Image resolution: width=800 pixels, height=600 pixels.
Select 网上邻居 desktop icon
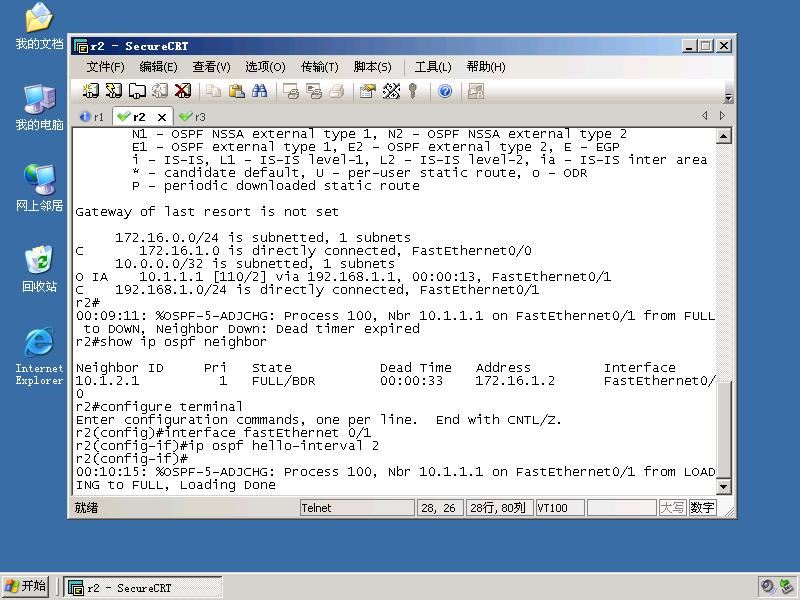[x=39, y=188]
